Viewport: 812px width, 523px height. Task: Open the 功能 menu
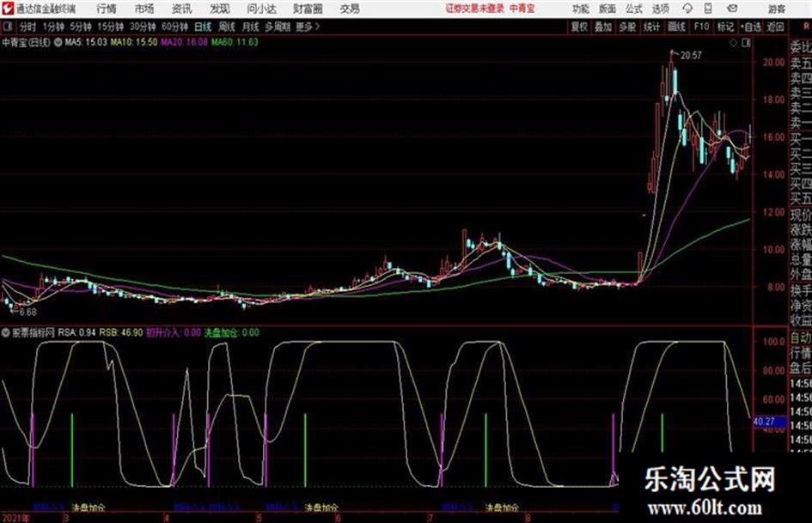tap(580, 9)
